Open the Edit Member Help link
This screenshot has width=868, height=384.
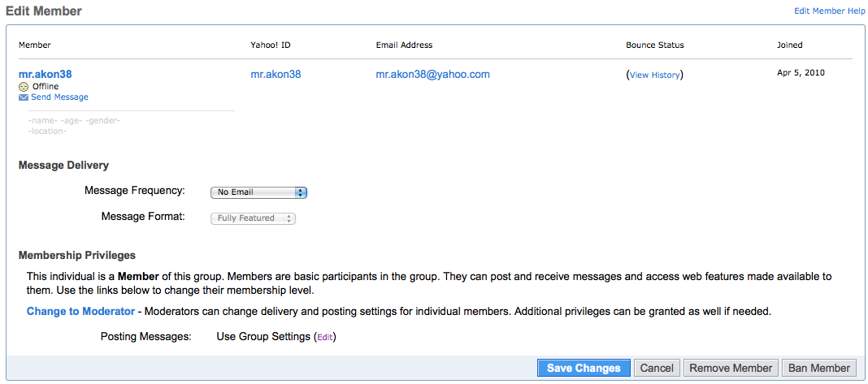(828, 11)
